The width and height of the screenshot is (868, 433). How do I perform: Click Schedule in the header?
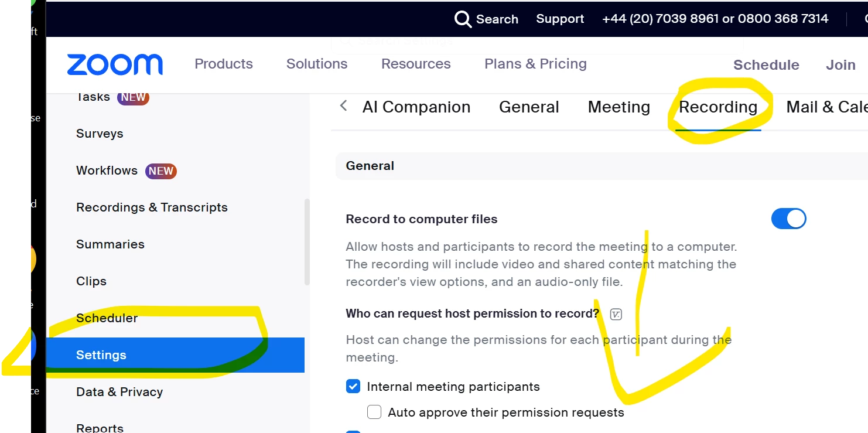tap(766, 65)
